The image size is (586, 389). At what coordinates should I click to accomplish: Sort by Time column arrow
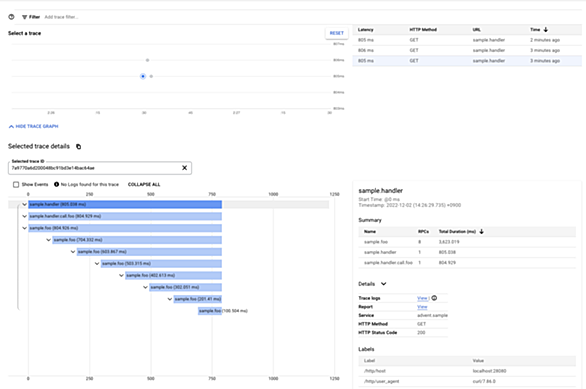pyautogui.click(x=546, y=30)
